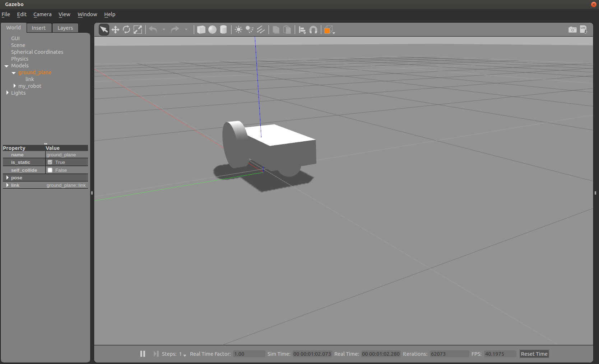Click the paste icon in toolbar
This screenshot has width=599, height=364.
[287, 30]
